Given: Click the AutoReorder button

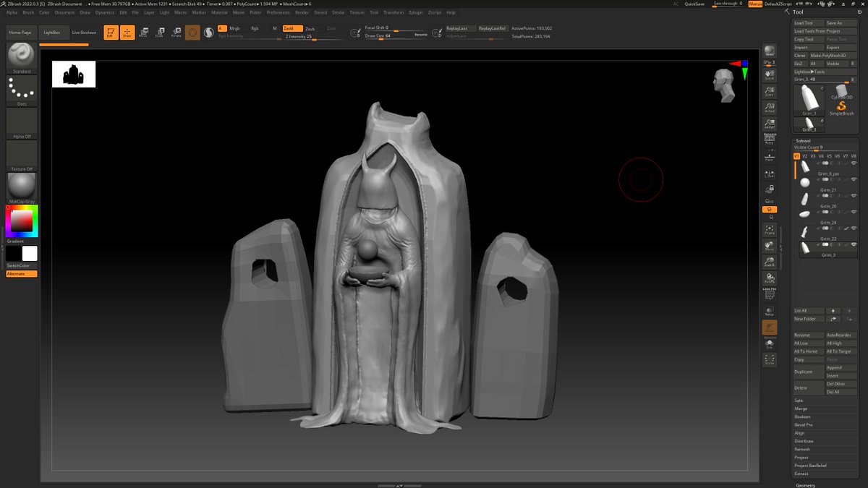Looking at the screenshot, I should [842, 335].
